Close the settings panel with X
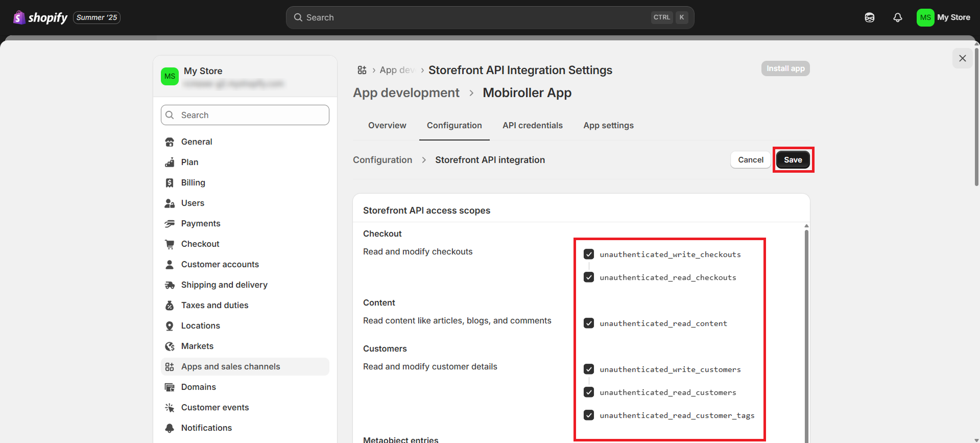The image size is (980, 443). (963, 58)
